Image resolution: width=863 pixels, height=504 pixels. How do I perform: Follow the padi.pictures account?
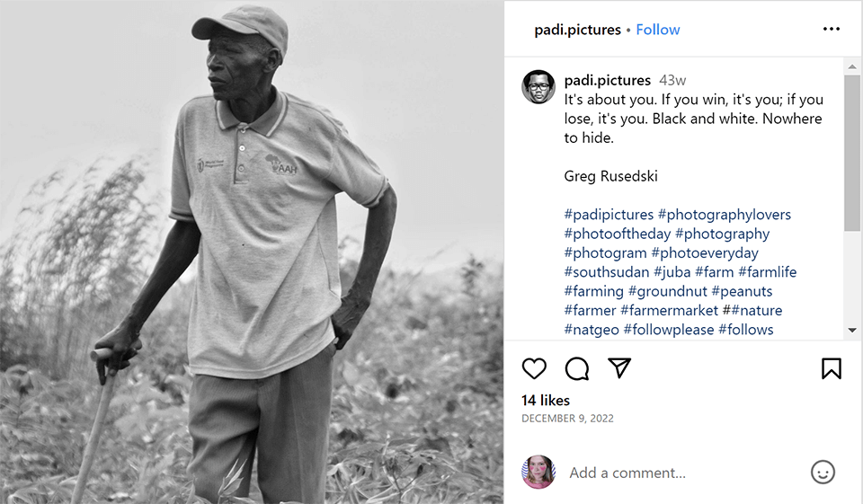point(658,30)
